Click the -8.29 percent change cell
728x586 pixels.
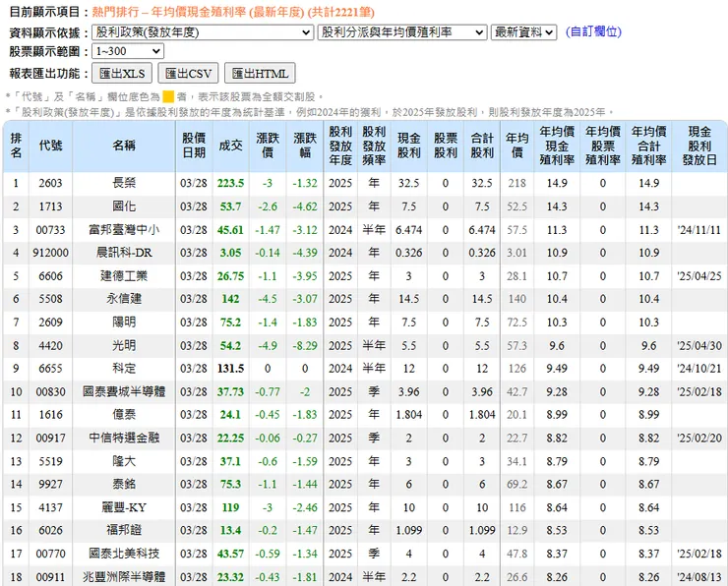coord(305,346)
